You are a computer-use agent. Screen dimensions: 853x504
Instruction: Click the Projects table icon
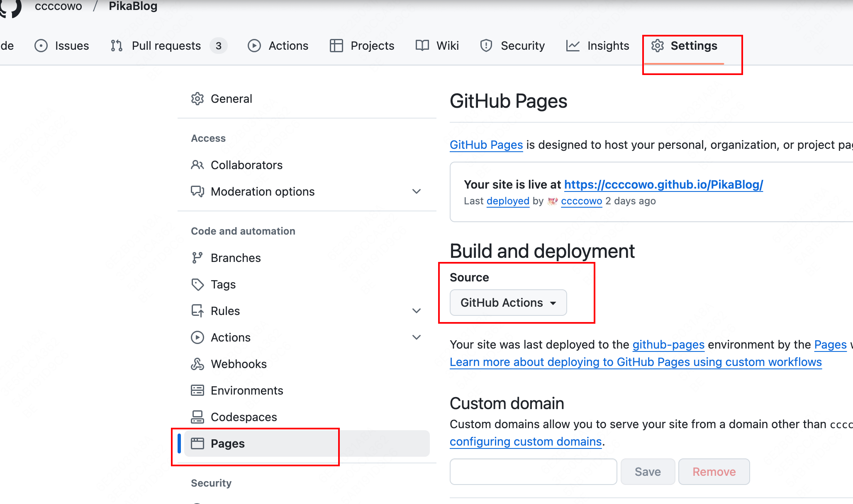[336, 46]
